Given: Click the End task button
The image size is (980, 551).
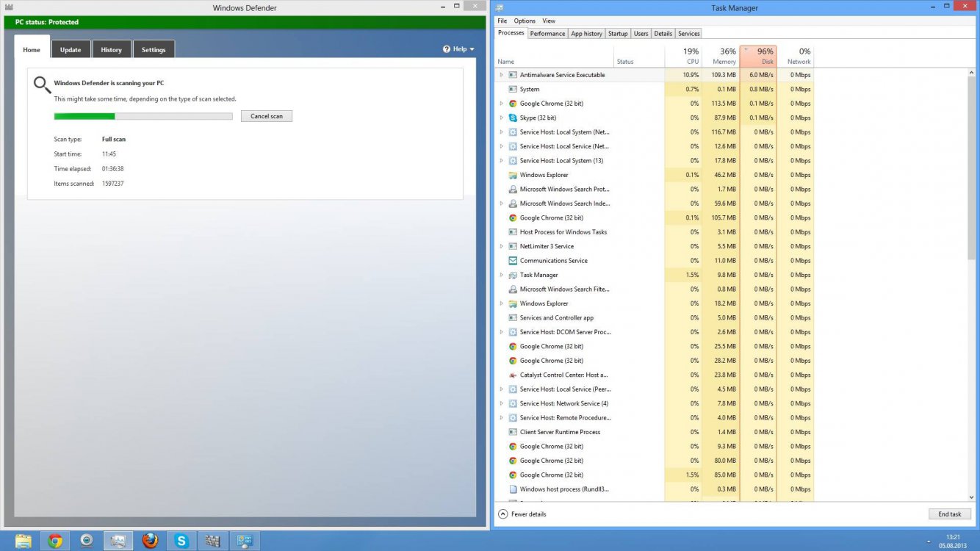Looking at the screenshot, I should tap(950, 514).
